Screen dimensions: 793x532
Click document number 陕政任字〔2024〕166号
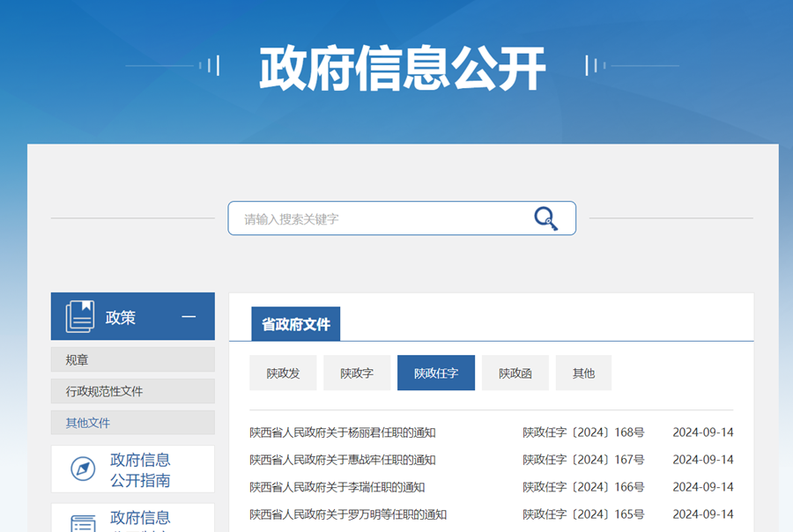click(x=583, y=487)
